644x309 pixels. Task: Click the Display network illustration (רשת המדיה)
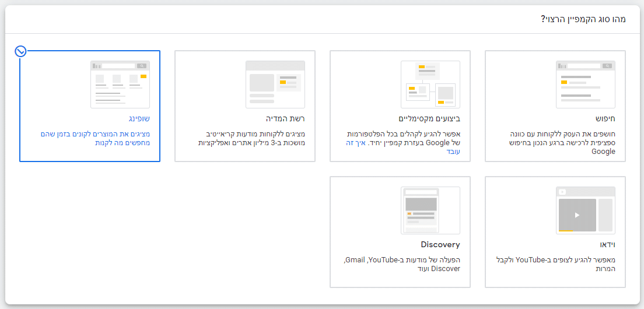(x=275, y=85)
